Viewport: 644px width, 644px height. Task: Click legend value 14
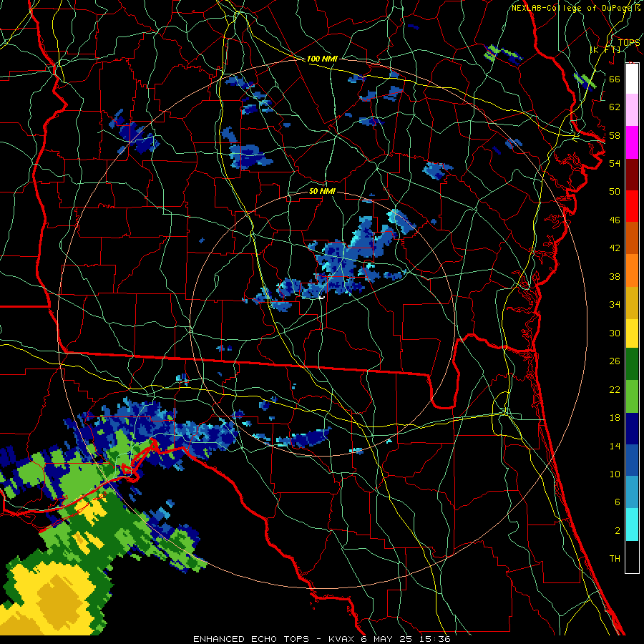615,446
